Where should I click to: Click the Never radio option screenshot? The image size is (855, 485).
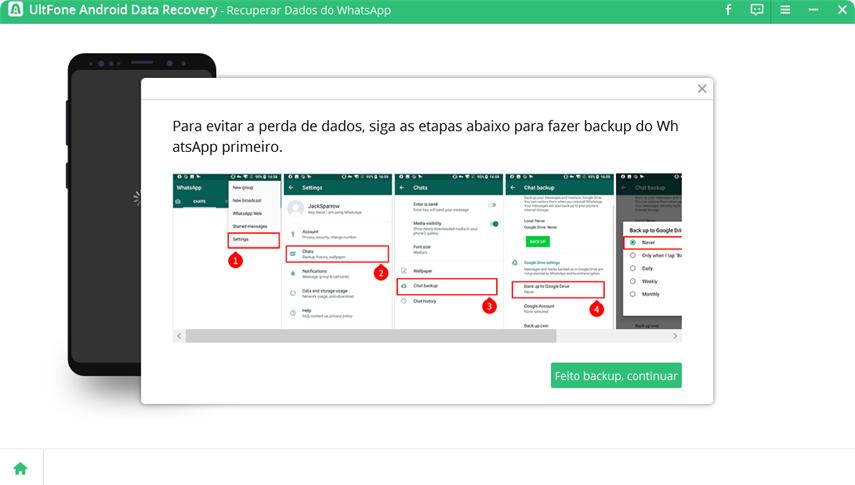tap(649, 251)
